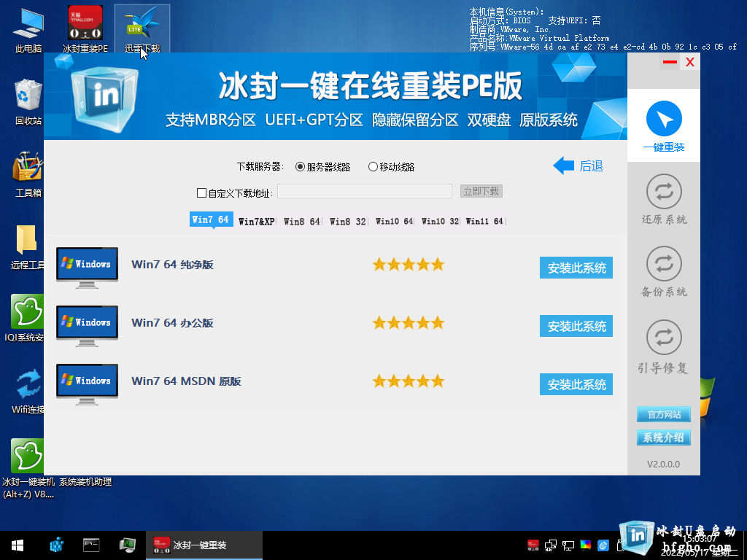Open registry editor cube icon in taskbar
Image resolution: width=747 pixels, height=560 pixels.
pyautogui.click(x=56, y=545)
